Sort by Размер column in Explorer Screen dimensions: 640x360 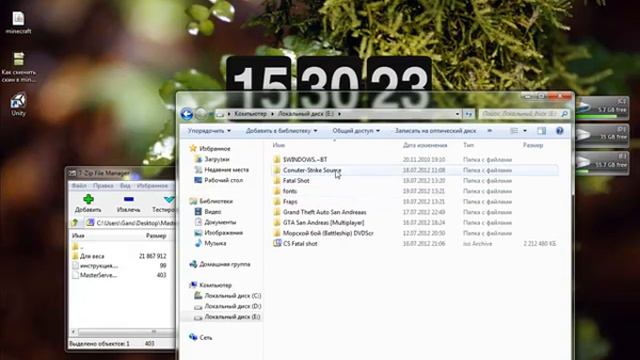coord(533,145)
